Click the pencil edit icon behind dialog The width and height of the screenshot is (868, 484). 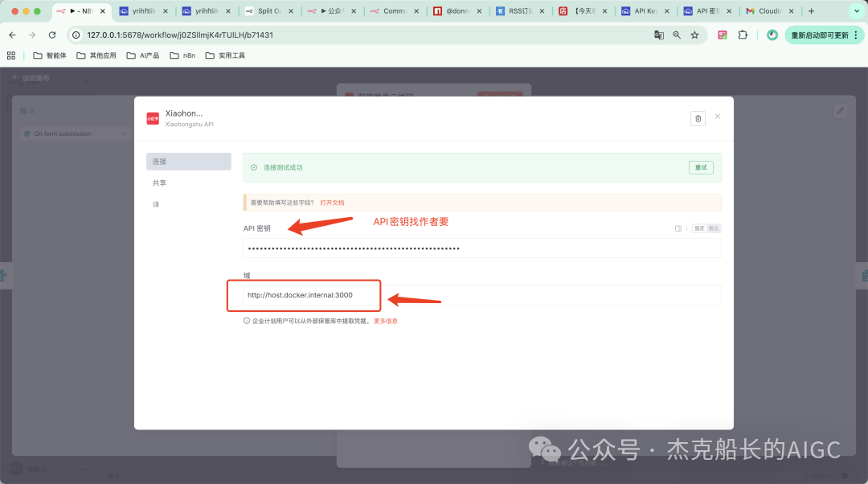click(x=841, y=111)
